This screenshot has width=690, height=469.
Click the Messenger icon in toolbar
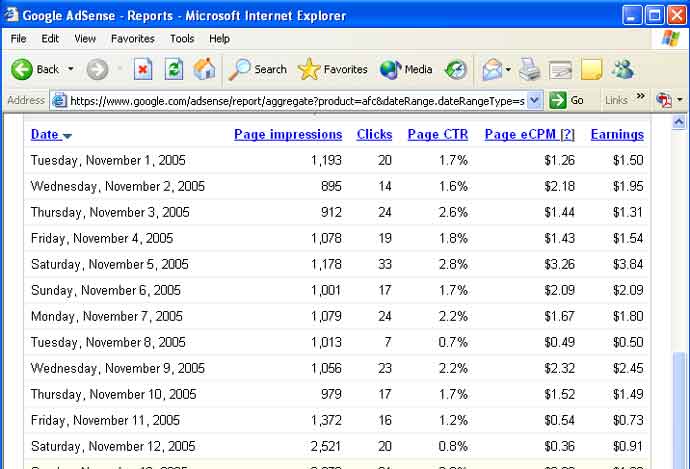[x=623, y=69]
